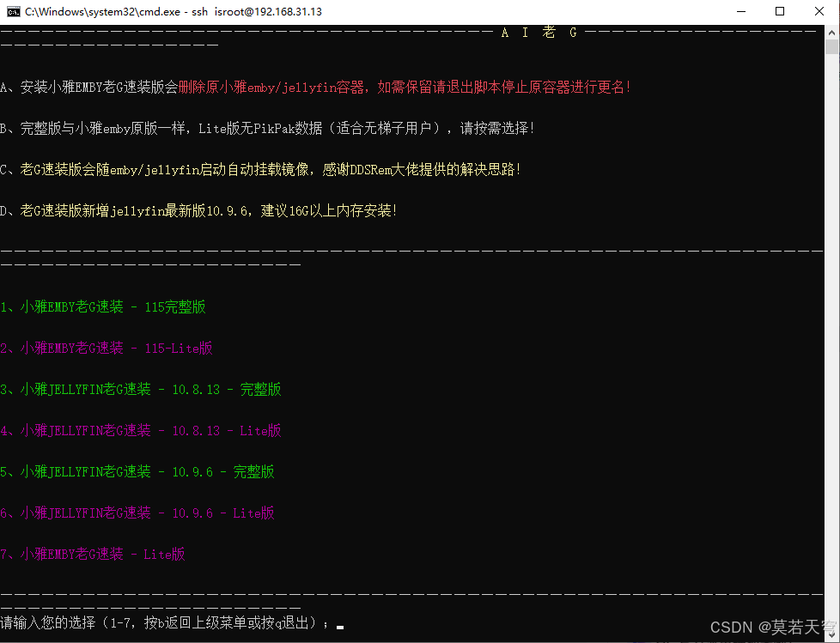Click note C mentioning DDSRem

click(x=261, y=170)
